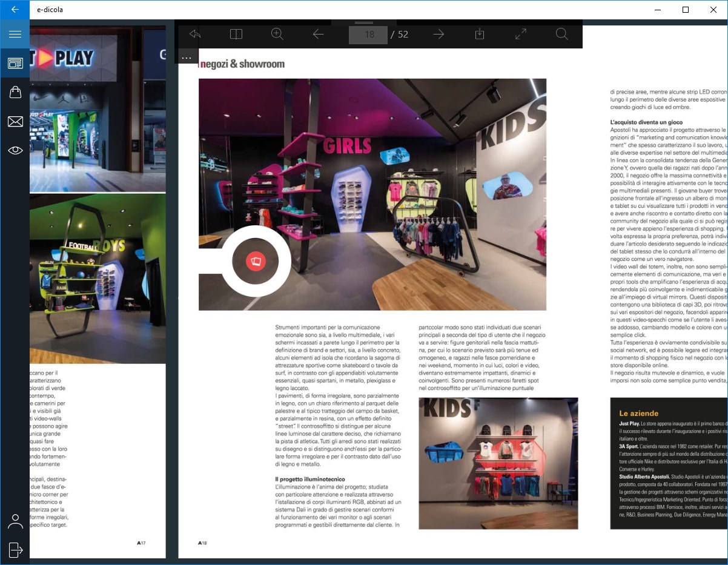The width and height of the screenshot is (728, 565).
Task: Click the eye view icon in sidebar
Action: 15,150
